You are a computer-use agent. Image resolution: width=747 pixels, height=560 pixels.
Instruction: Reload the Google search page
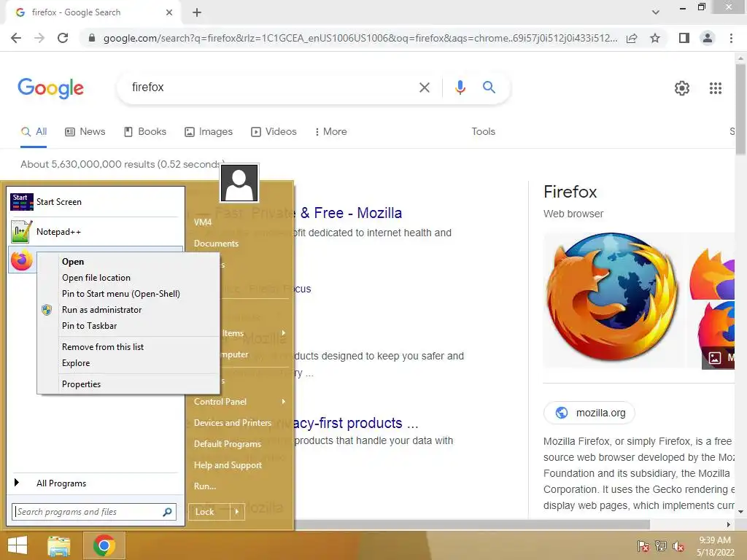[63, 38]
